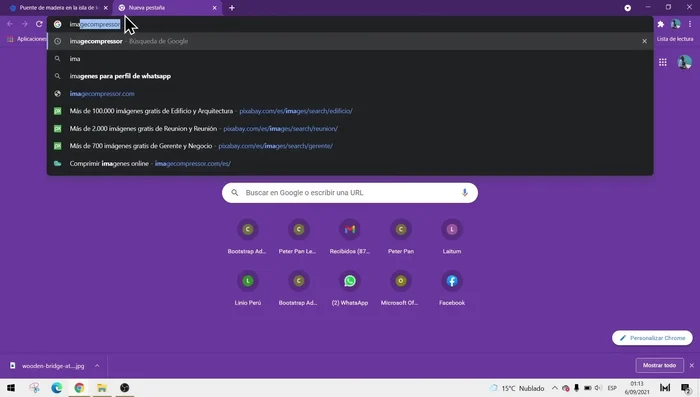Open Laitum shortcut
The height and width of the screenshot is (397, 700).
pos(451,237)
